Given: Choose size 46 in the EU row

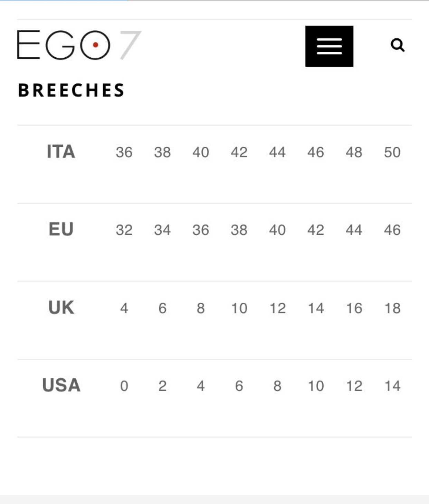Looking at the screenshot, I should point(392,230).
